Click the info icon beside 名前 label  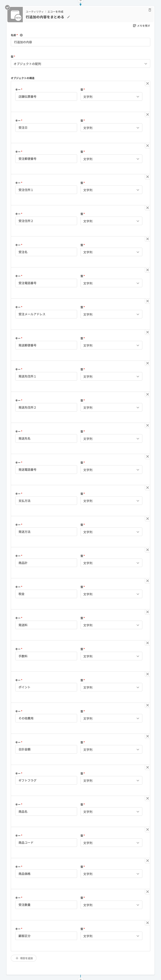(x=21, y=35)
